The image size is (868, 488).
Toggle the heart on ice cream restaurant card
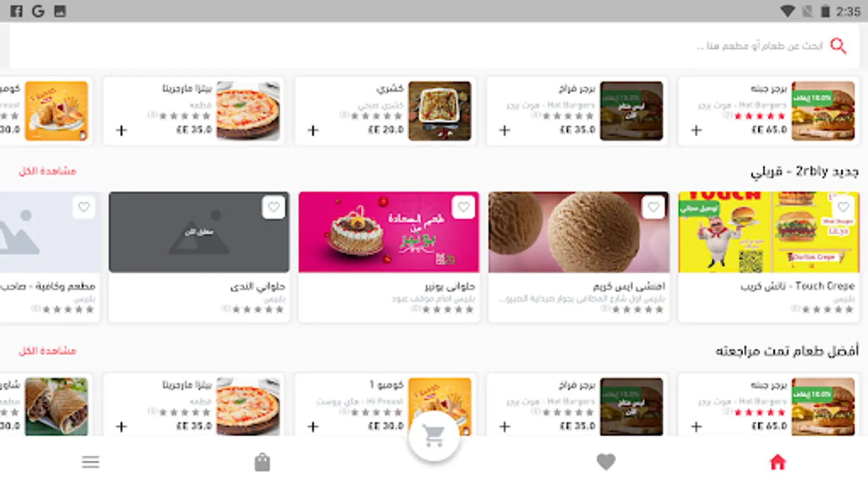[x=653, y=207]
